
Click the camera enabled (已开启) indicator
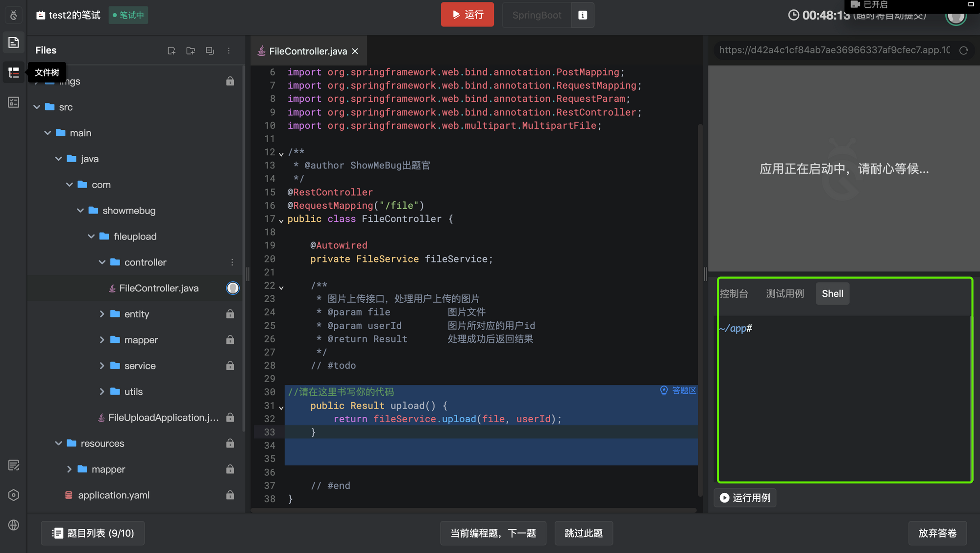coord(870,4)
